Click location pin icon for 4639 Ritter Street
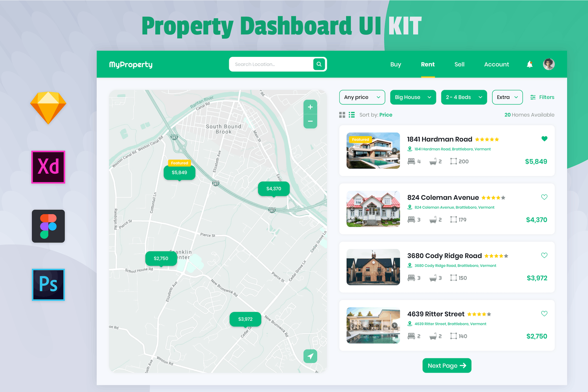 tap(410, 324)
